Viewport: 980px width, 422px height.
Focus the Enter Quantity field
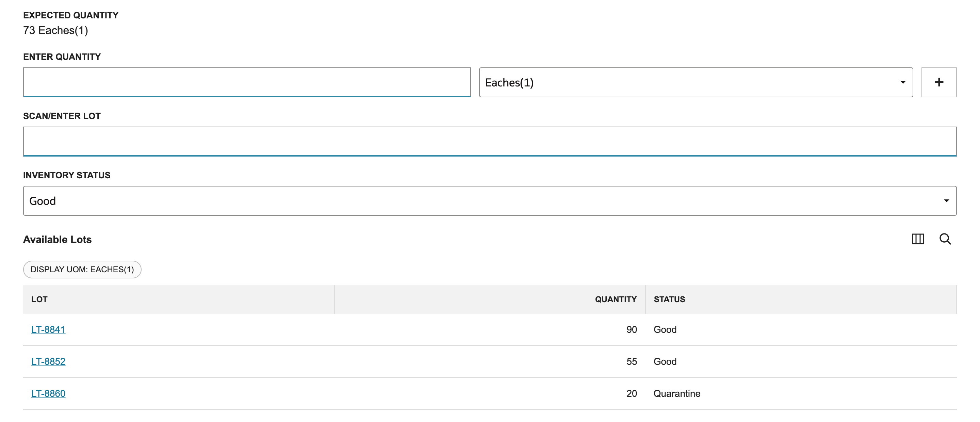coord(247,82)
